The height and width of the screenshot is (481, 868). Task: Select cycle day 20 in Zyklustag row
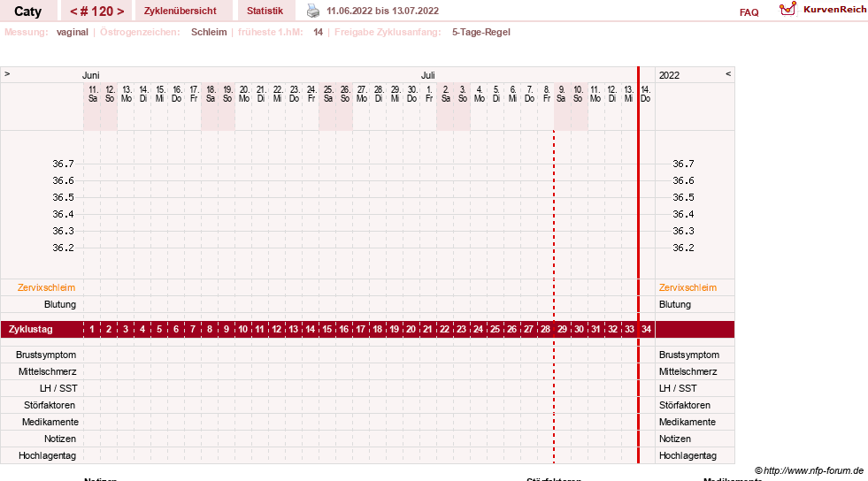coord(411,329)
